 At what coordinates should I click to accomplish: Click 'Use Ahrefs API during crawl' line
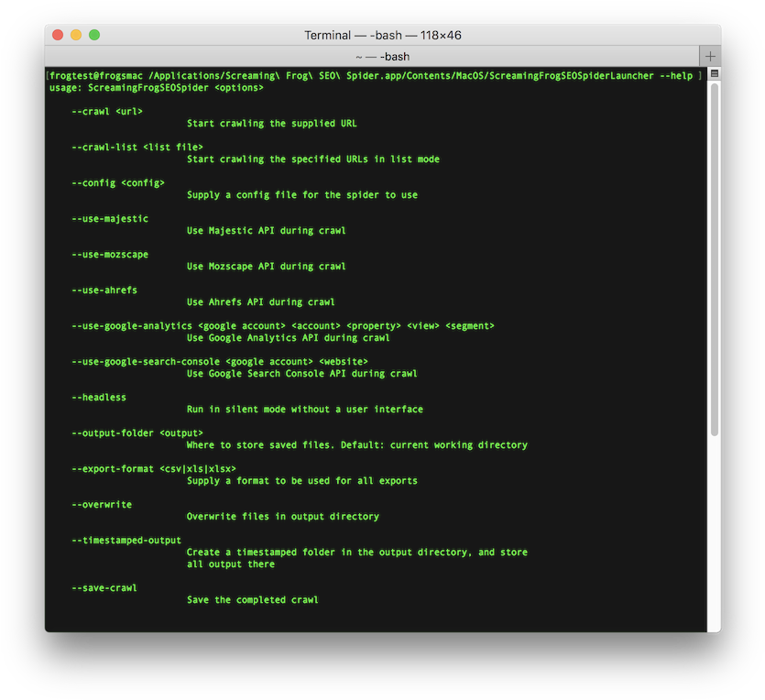pos(261,302)
